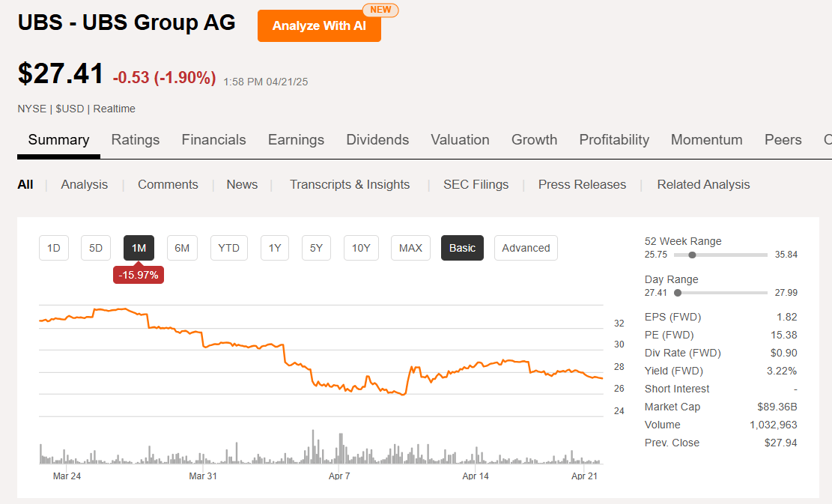Viewport: 832px width, 504px height.
Task: Click the Day Range slider handle
Action: (678, 293)
